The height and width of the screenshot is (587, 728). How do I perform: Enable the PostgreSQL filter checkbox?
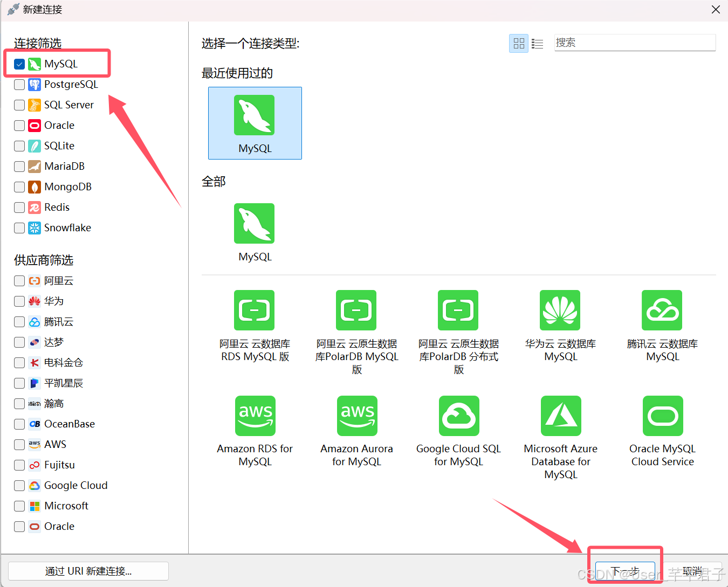(19, 85)
